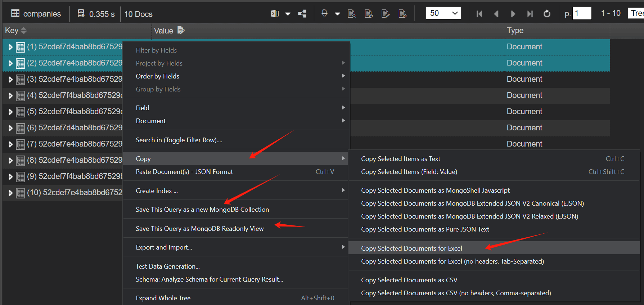Choose Expand Whole Tree

pos(236,298)
